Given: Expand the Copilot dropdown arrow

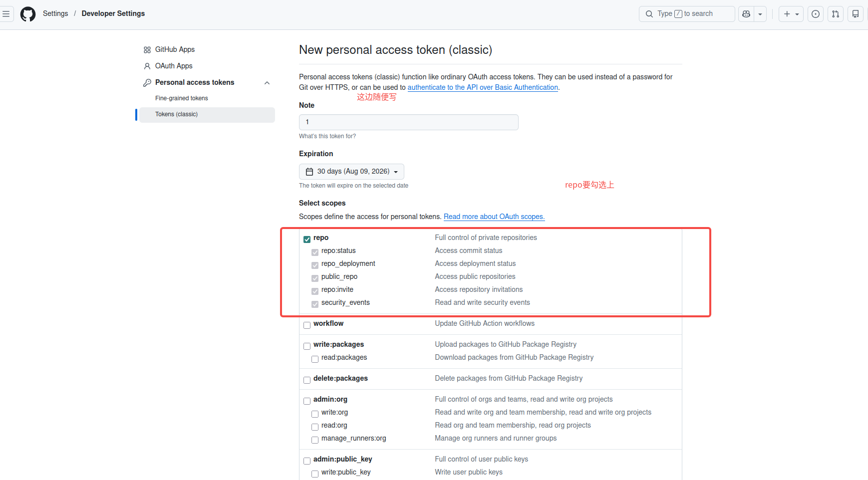Looking at the screenshot, I should pos(760,14).
